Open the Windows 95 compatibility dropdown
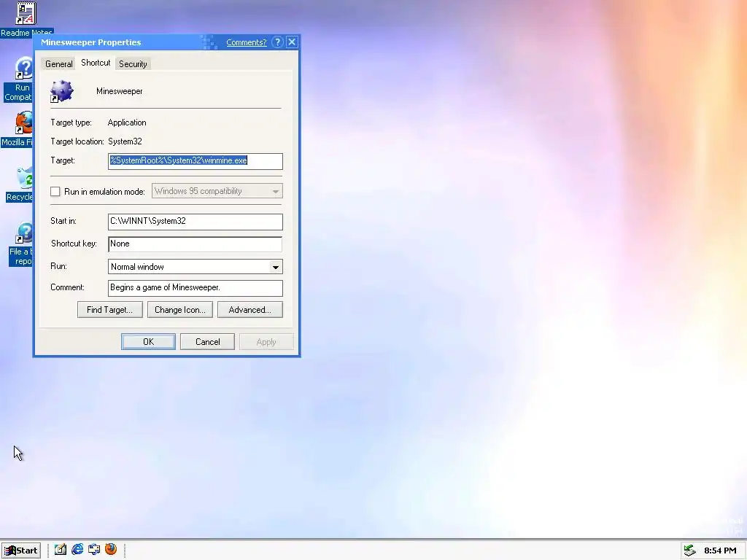Screen dimensions: 747x560 (x=217, y=191)
